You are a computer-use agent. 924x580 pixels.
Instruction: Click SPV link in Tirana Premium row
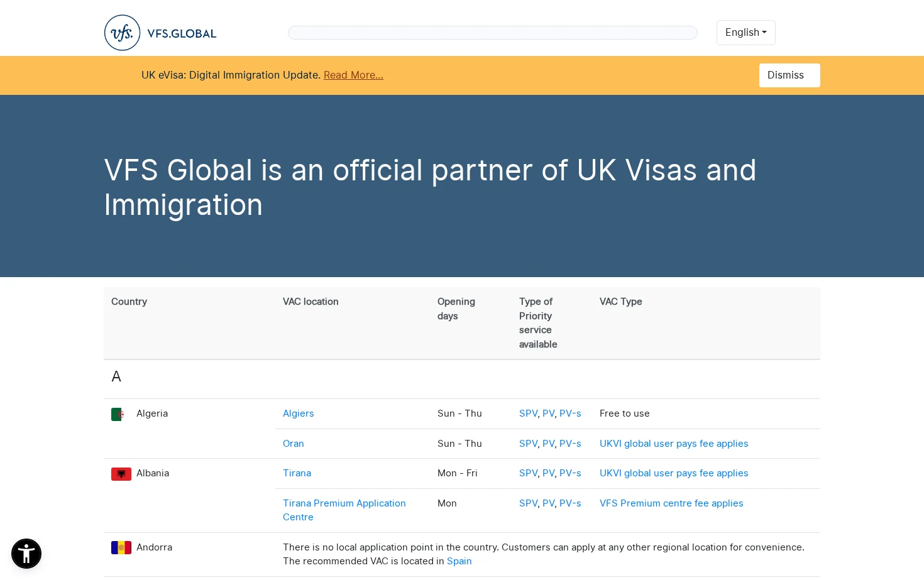tap(528, 503)
